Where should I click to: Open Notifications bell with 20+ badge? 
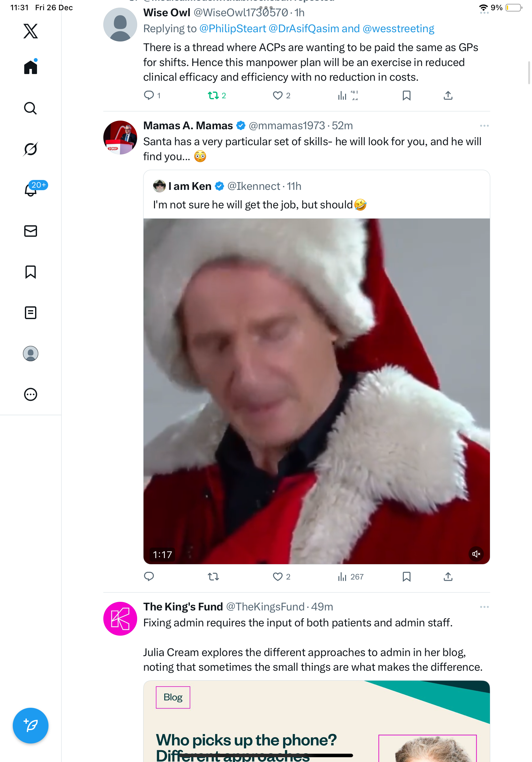click(x=31, y=190)
